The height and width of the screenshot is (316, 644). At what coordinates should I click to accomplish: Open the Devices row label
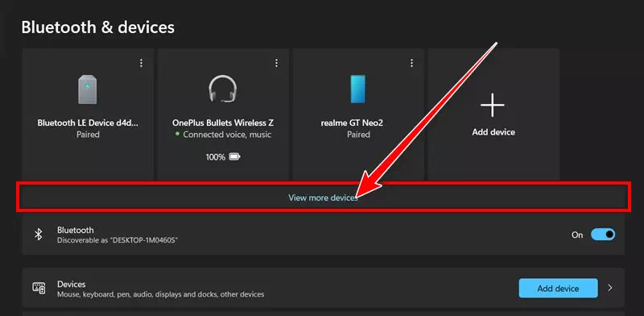[x=72, y=285]
